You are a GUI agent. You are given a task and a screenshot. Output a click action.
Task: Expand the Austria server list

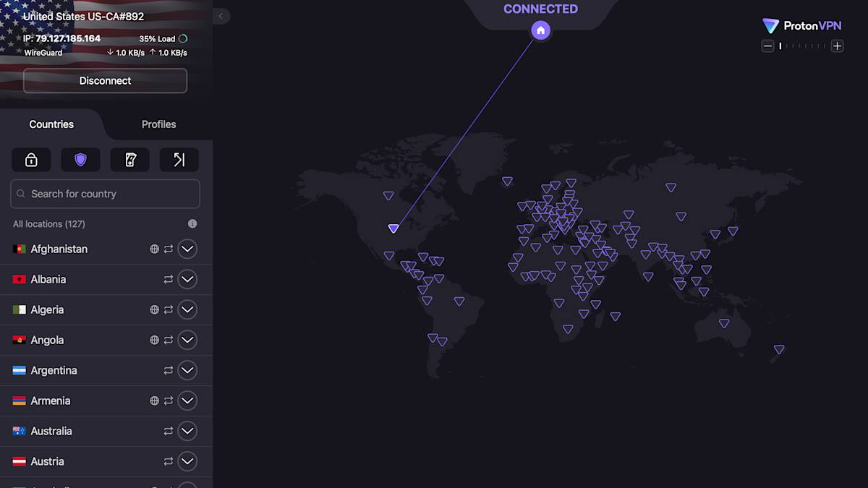tap(187, 461)
